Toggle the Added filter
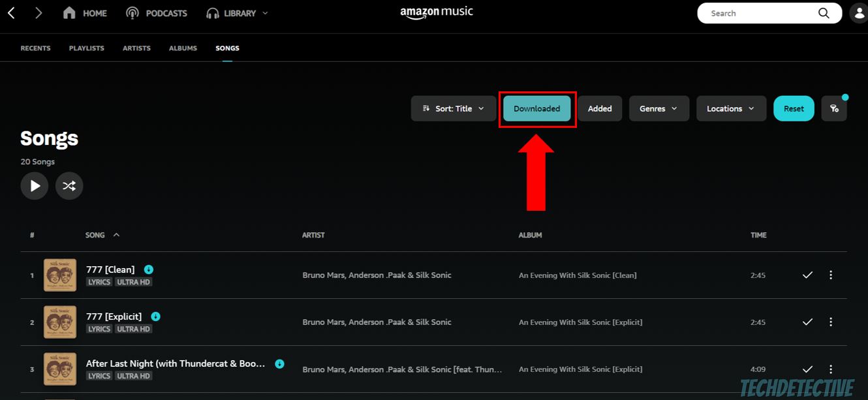The width and height of the screenshot is (868, 400). (x=599, y=108)
